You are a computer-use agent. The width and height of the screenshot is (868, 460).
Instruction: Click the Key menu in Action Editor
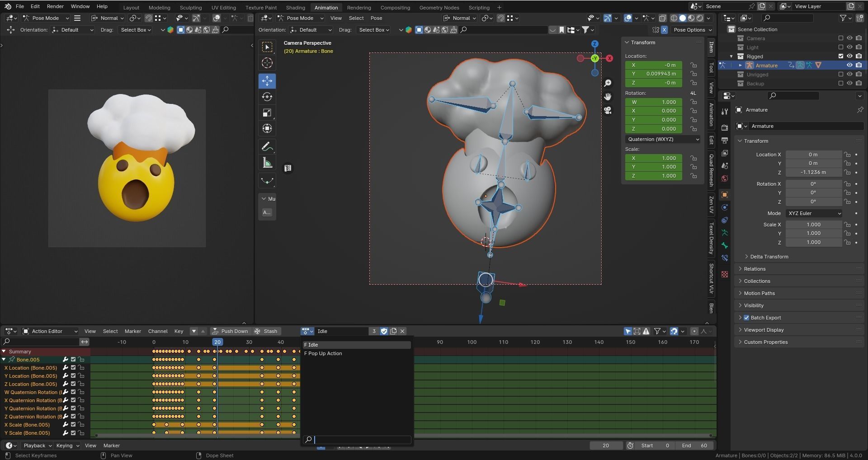pyautogui.click(x=179, y=331)
